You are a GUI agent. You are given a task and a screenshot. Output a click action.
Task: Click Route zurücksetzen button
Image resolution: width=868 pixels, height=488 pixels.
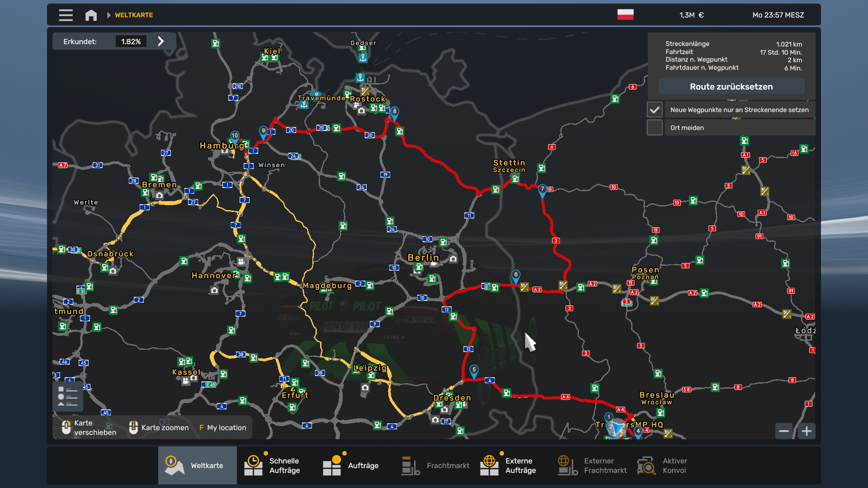click(x=731, y=86)
